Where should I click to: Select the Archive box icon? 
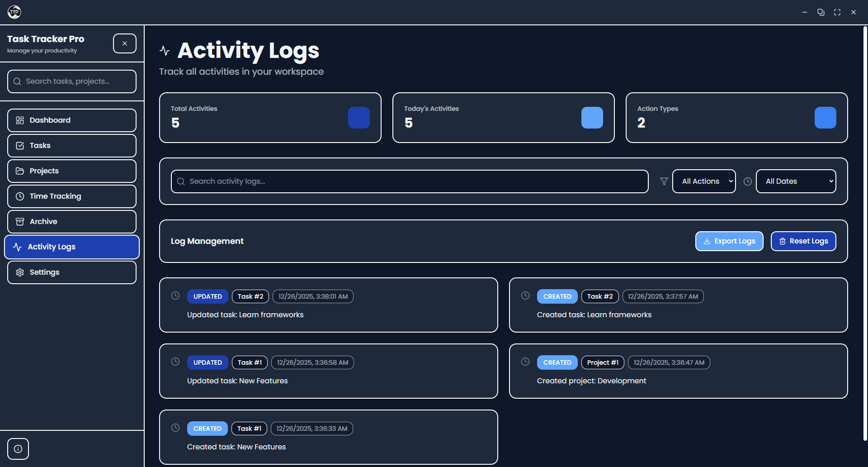click(19, 221)
